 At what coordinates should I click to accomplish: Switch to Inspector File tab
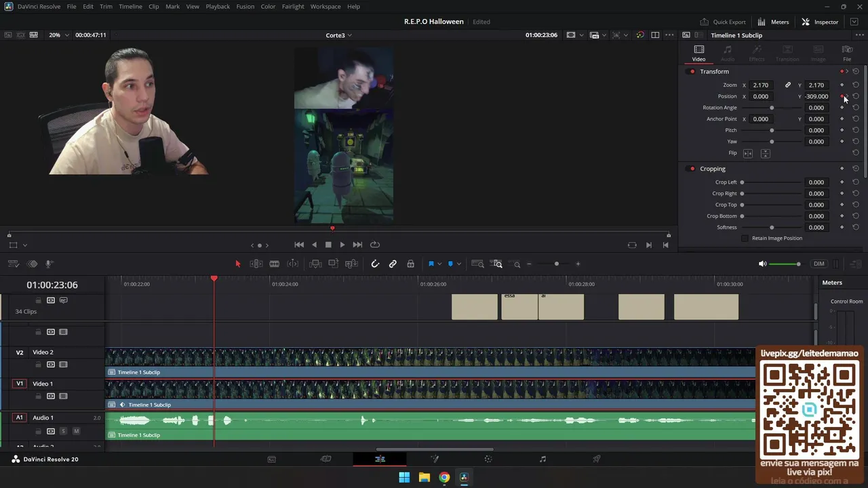point(847,54)
